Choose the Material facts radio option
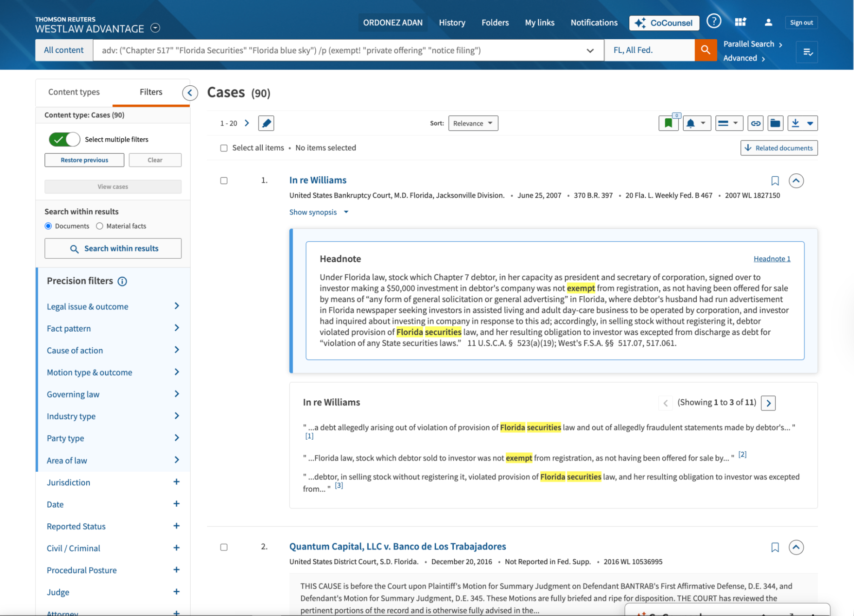Screen dimensions: 854x616 click(100, 226)
